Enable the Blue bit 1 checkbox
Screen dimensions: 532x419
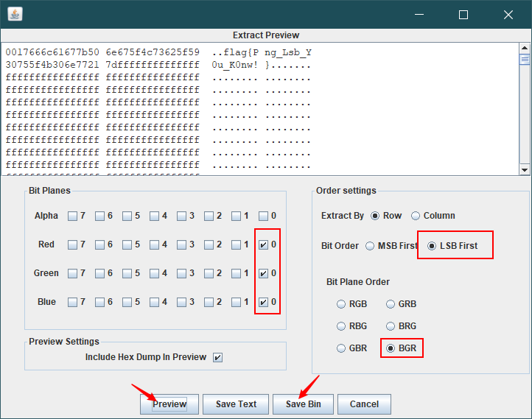pos(236,302)
